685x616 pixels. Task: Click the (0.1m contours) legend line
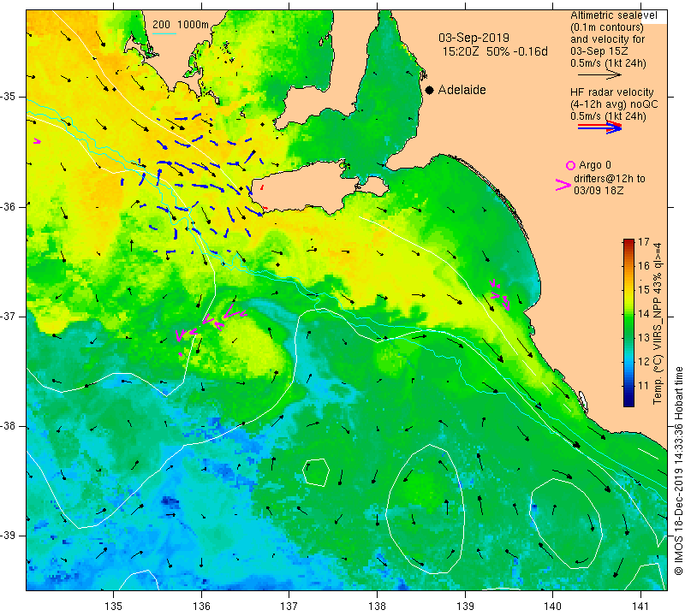[x=607, y=27]
